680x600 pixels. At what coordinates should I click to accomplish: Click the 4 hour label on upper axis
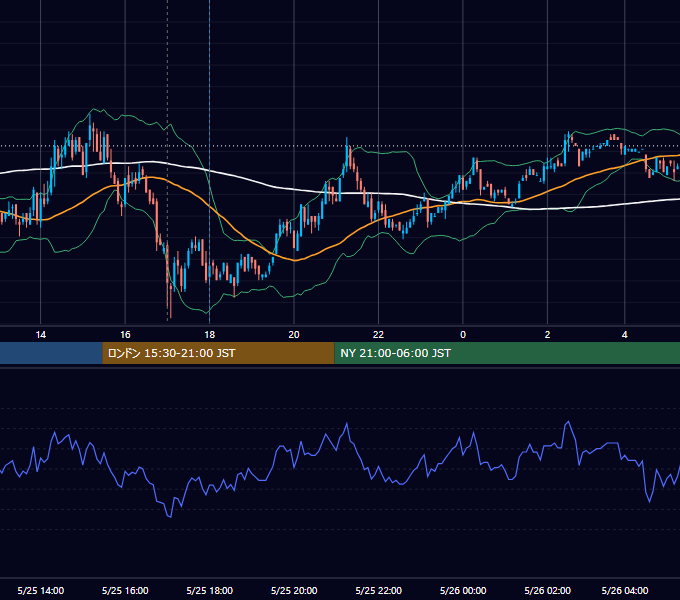point(624,335)
